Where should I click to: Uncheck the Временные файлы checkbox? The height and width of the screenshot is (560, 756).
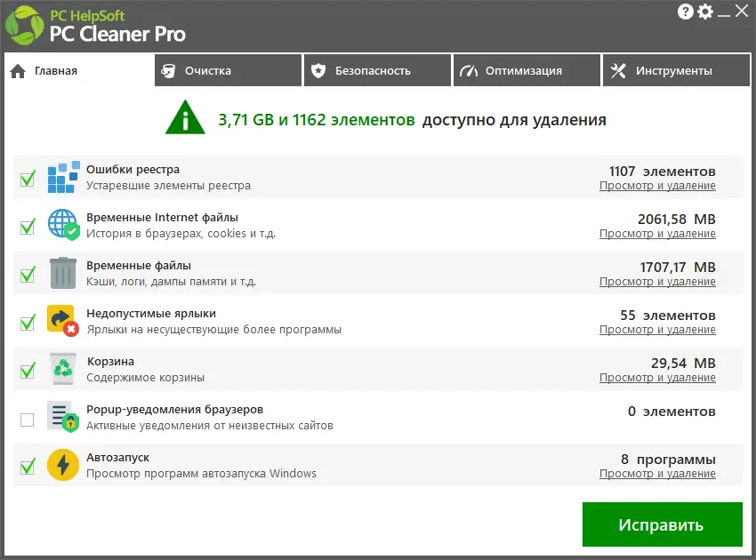[x=26, y=274]
